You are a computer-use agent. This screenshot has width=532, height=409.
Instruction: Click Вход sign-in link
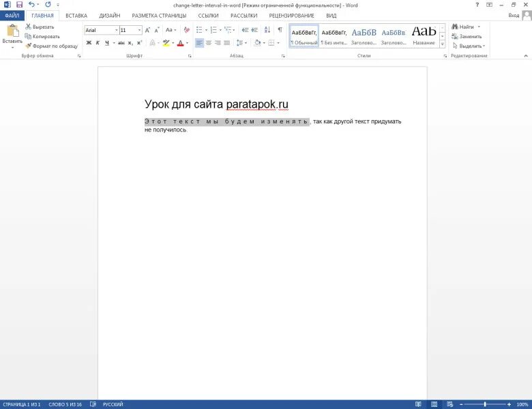tap(514, 15)
